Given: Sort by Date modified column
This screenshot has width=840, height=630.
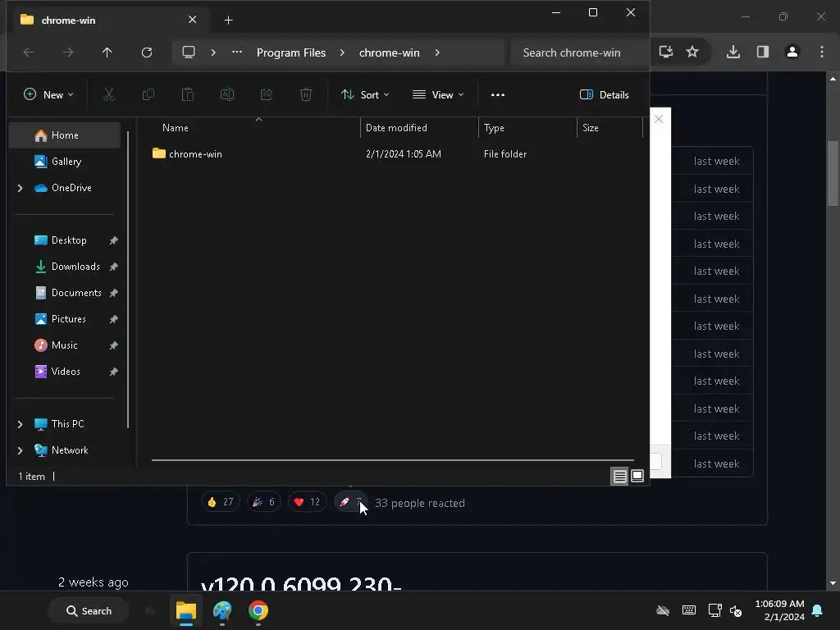Looking at the screenshot, I should click(396, 128).
